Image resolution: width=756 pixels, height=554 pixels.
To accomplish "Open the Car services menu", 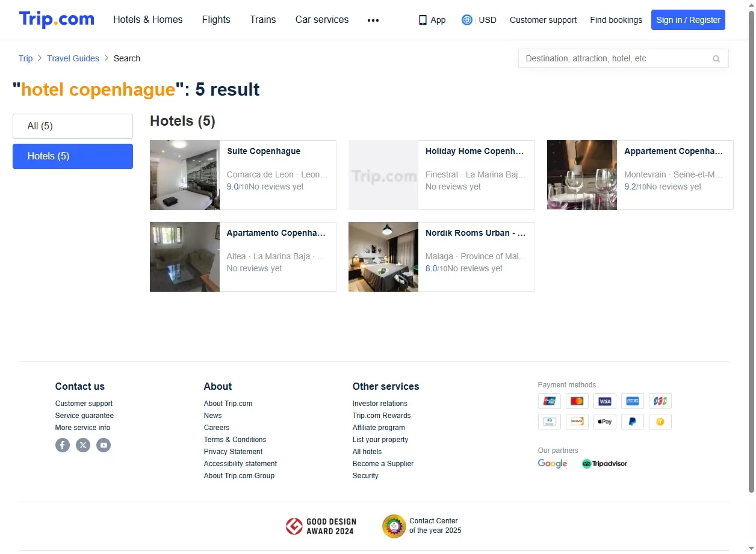I will tap(322, 19).
